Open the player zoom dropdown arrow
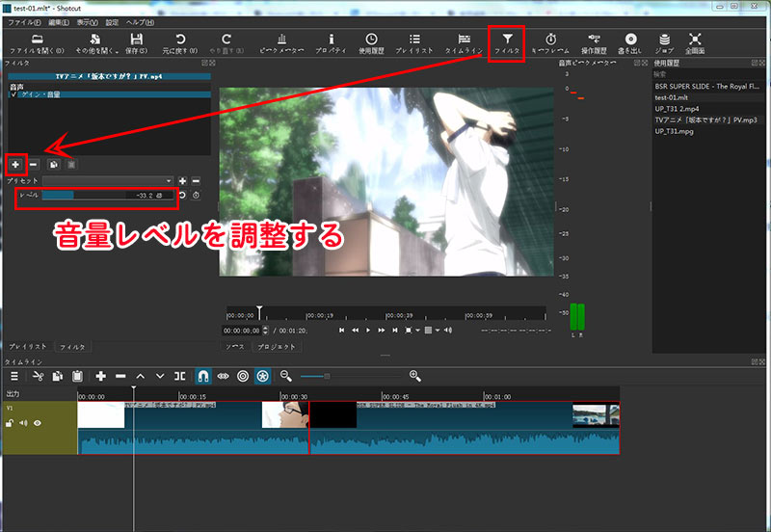 click(x=417, y=331)
